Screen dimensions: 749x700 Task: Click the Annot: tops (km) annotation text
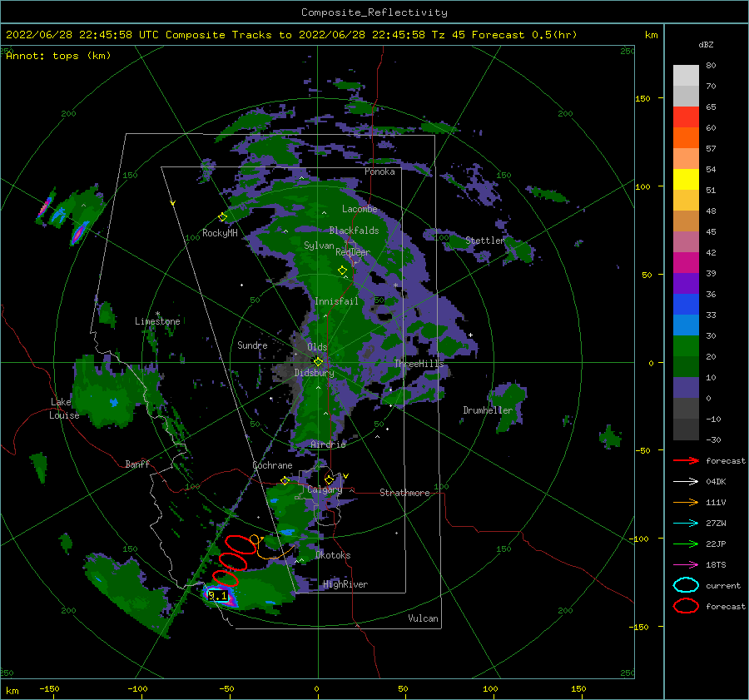[x=58, y=56]
